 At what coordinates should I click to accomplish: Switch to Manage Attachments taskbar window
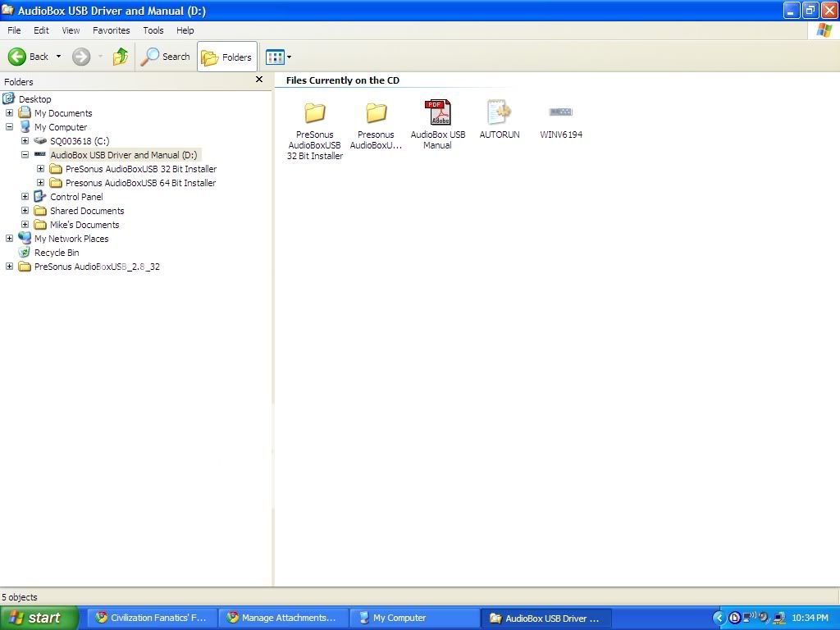[x=283, y=618]
